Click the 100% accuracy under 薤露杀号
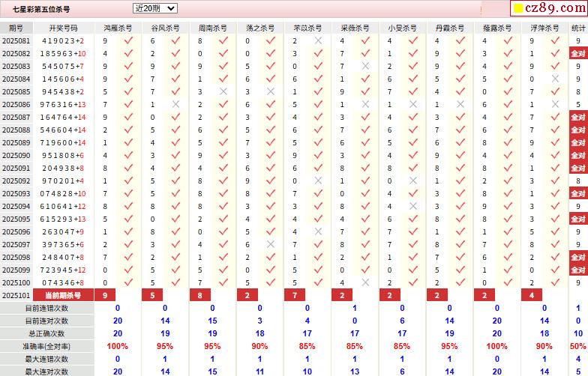The image size is (588, 376). [x=496, y=346]
